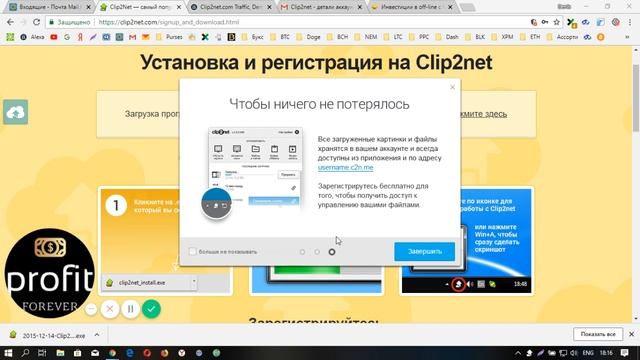Open the Alexa bookmark
The height and width of the screenshot is (360, 640).
32,37
